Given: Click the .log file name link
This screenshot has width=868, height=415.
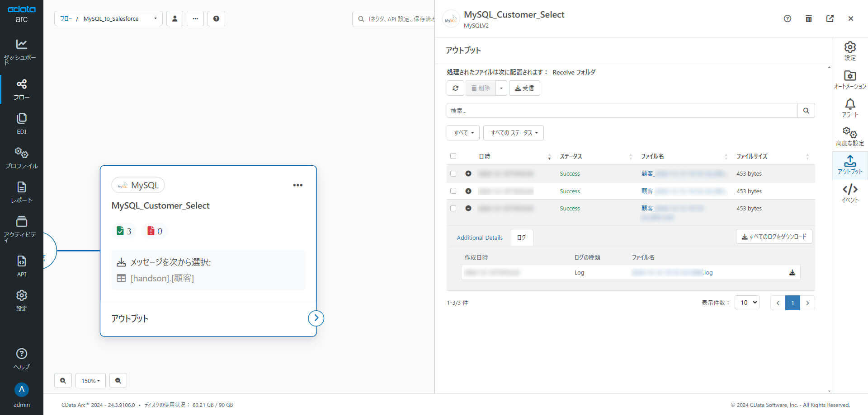Looking at the screenshot, I should tap(672, 272).
